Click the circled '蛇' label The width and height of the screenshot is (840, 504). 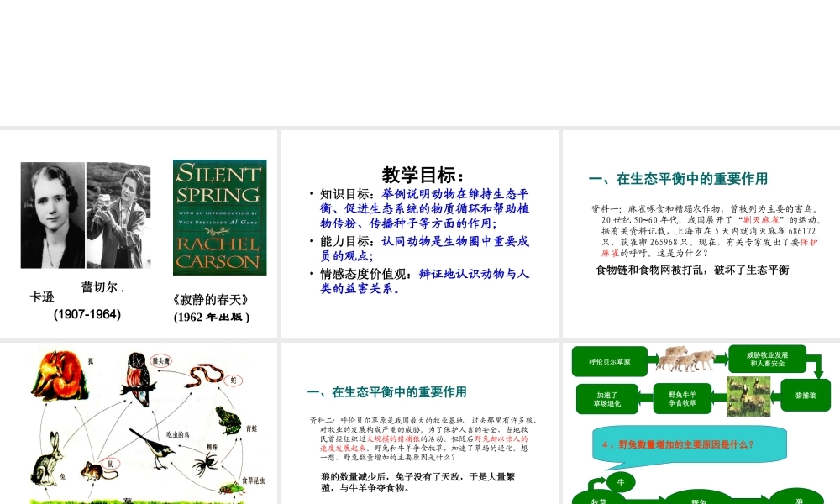point(234,381)
